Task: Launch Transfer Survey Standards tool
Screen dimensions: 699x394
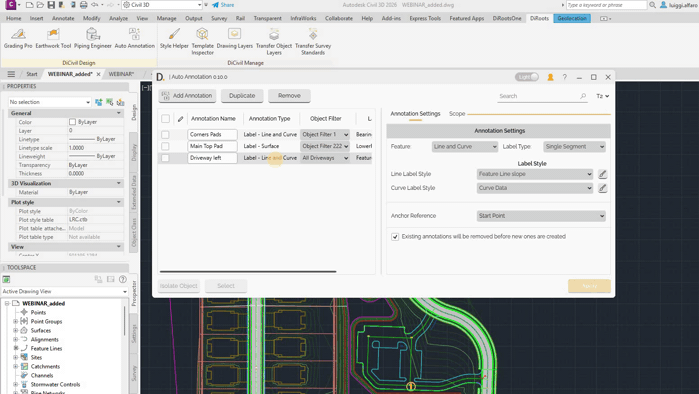Action: tap(313, 41)
